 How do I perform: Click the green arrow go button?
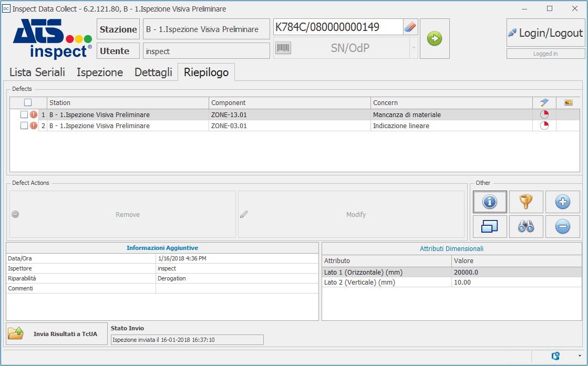tap(435, 38)
